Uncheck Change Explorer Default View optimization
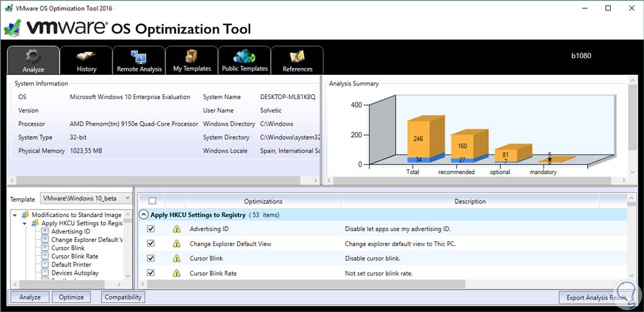Image resolution: width=644 pixels, height=312 pixels. click(151, 243)
